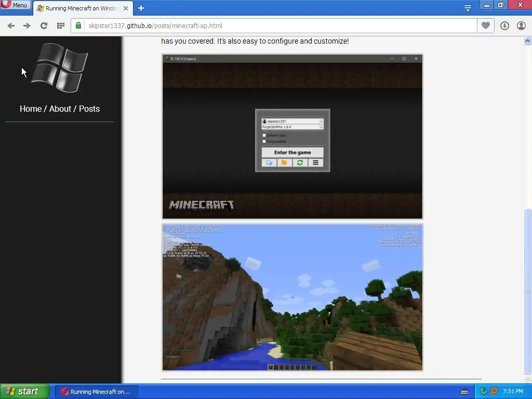Click the Windows logo in sidebar
The width and height of the screenshot is (532, 399).
[60, 68]
